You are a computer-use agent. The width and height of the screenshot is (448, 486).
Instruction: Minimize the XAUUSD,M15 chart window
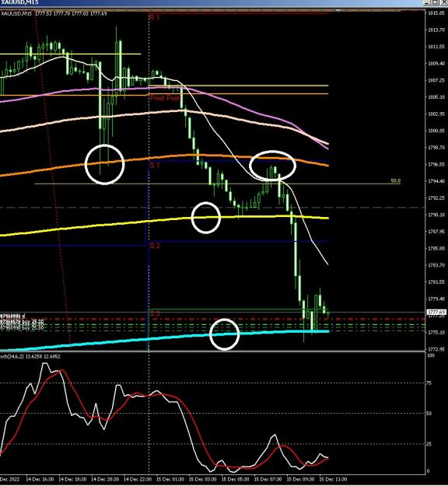click(427, 2)
